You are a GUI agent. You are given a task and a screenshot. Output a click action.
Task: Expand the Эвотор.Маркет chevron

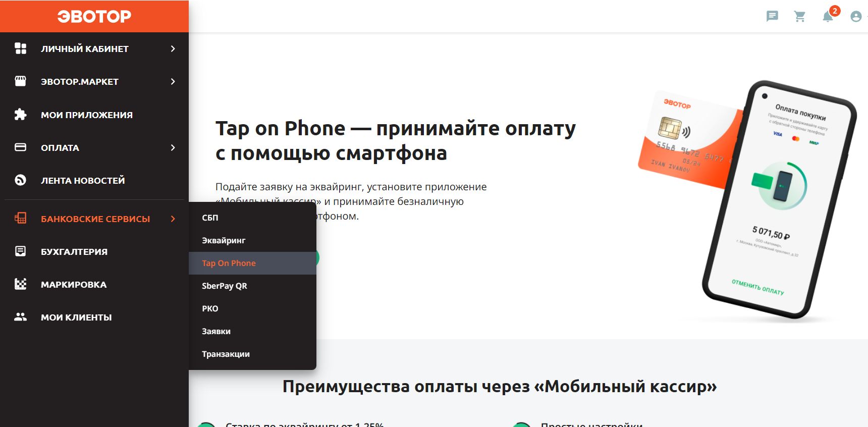(173, 81)
